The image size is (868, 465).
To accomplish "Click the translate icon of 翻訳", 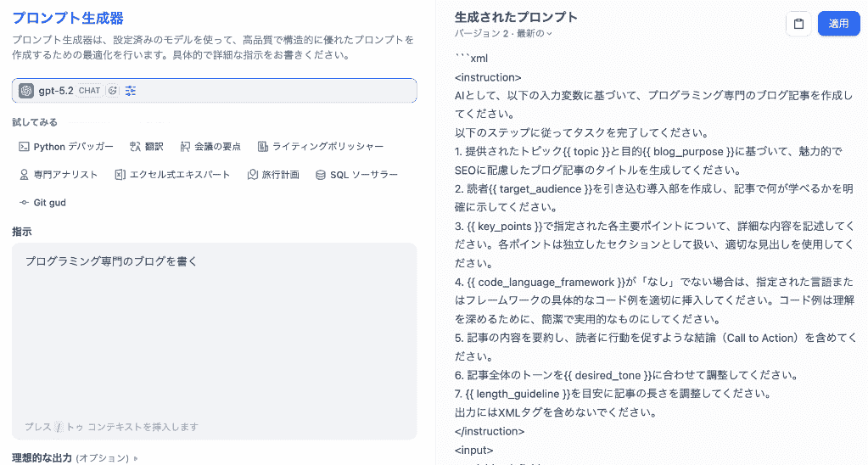I will pos(135,147).
